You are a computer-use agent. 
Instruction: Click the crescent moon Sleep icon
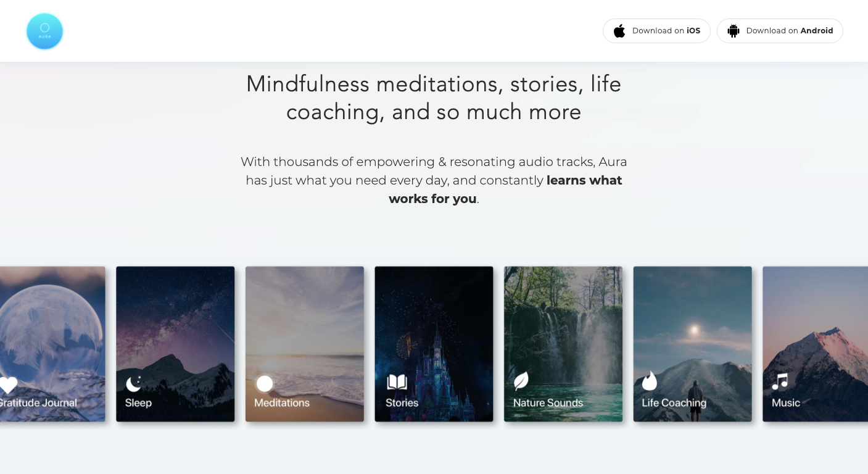point(134,384)
